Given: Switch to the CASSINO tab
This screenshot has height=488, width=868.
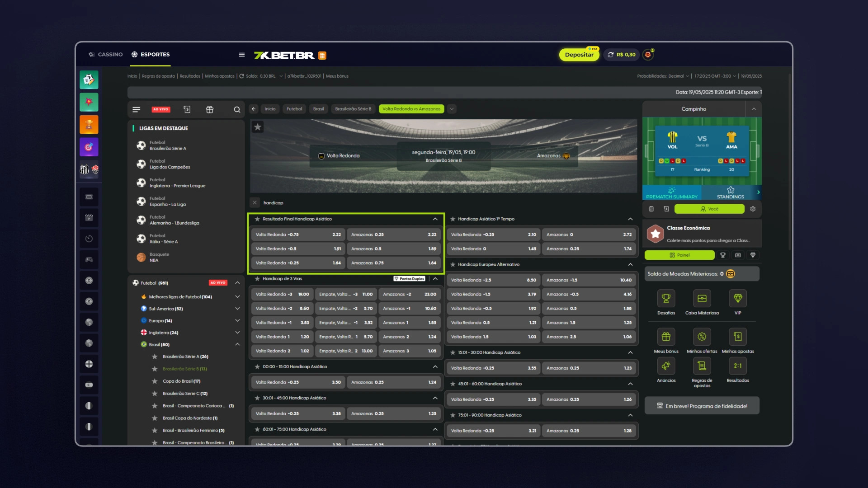Looking at the screenshot, I should pos(106,55).
